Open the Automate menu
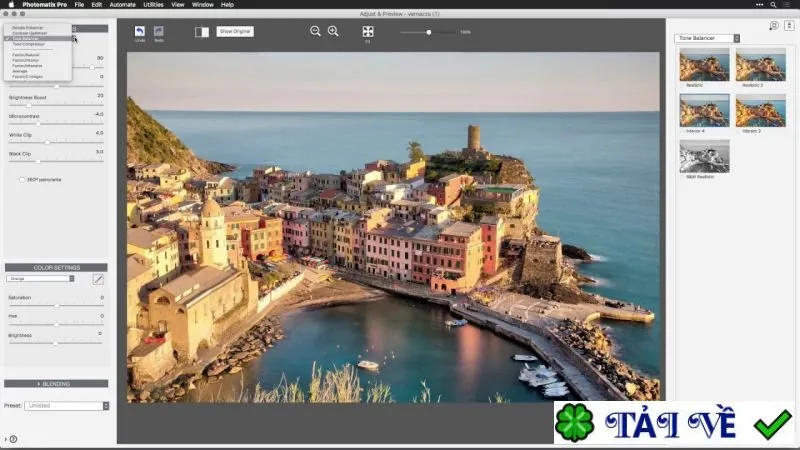Image resolution: width=800 pixels, height=450 pixels. [x=122, y=5]
